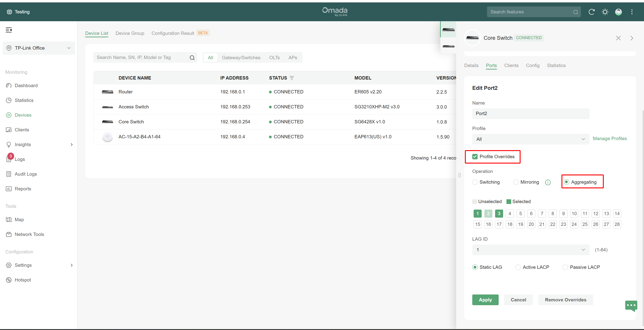Image resolution: width=644 pixels, height=330 pixels.
Task: Expand the Insights submenu
Action: click(72, 144)
